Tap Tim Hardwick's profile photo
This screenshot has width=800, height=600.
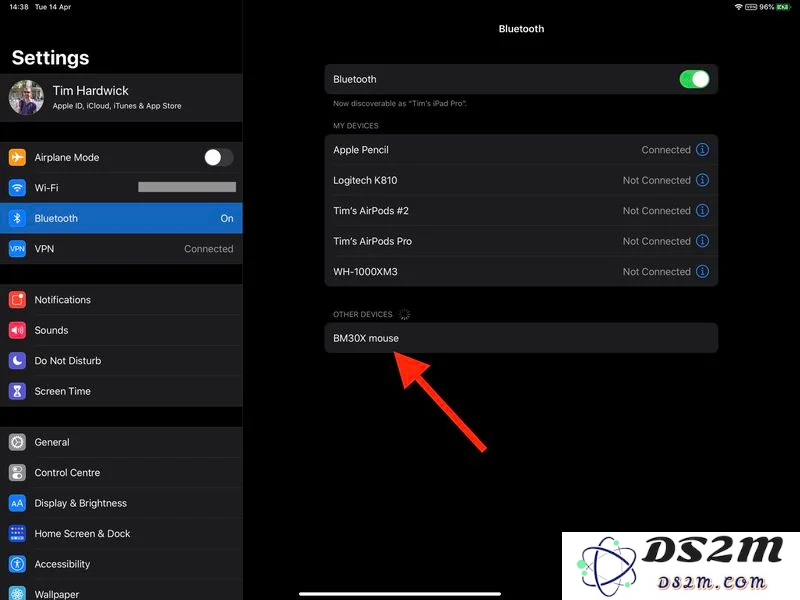tap(26, 97)
